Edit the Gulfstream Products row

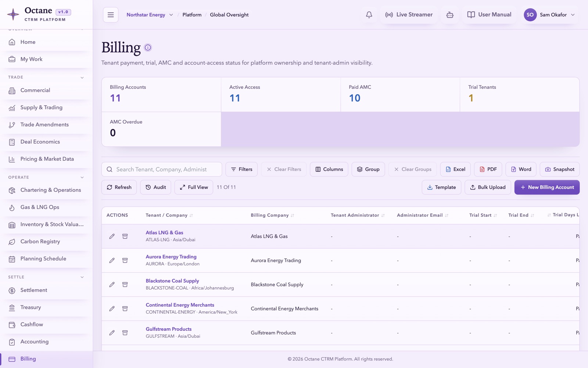tap(112, 333)
